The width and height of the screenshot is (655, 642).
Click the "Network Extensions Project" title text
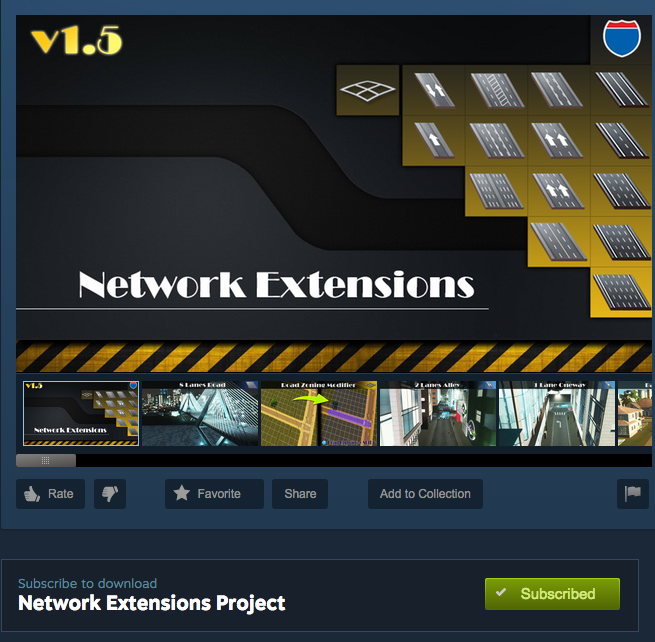tap(152, 603)
